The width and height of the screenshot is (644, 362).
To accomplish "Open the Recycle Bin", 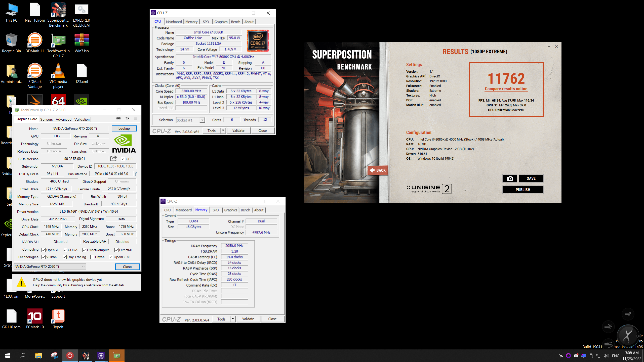I will (x=11, y=43).
